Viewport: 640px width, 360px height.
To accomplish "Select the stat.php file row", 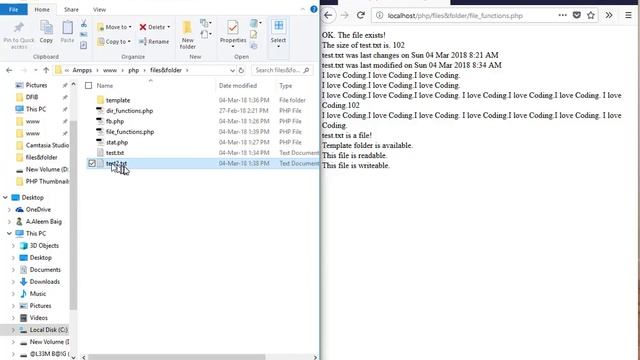I will [203, 142].
